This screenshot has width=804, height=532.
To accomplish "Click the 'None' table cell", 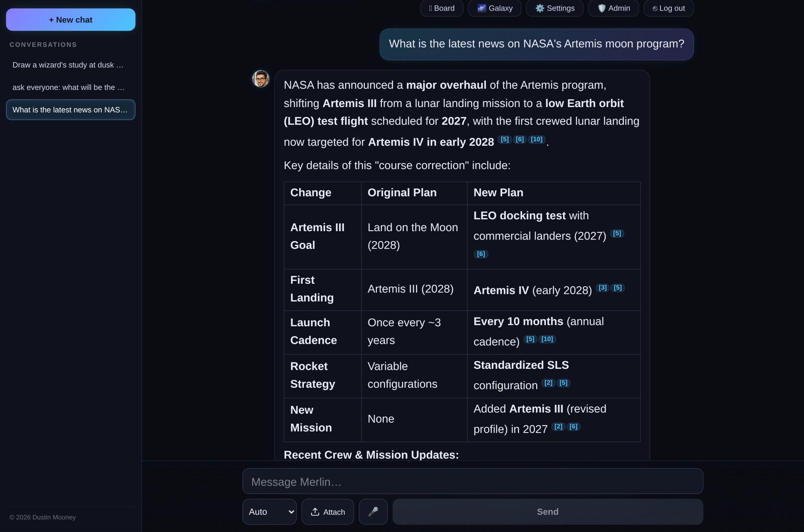I will click(414, 419).
